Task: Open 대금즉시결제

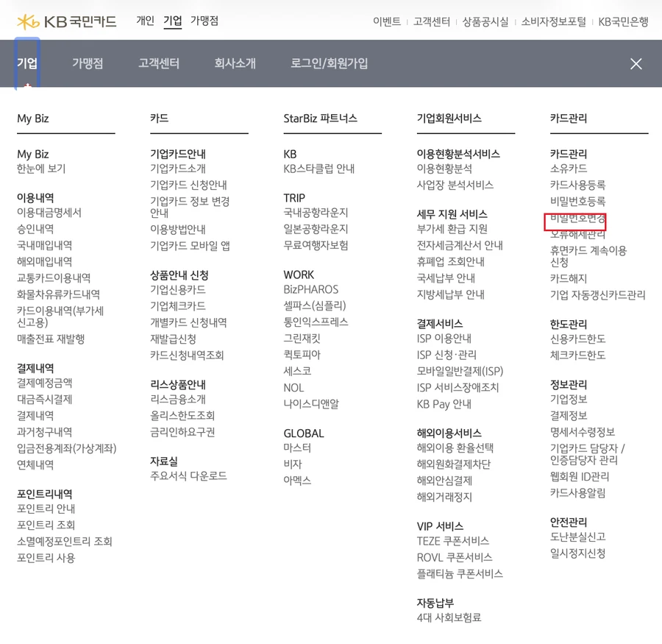Action: click(44, 400)
